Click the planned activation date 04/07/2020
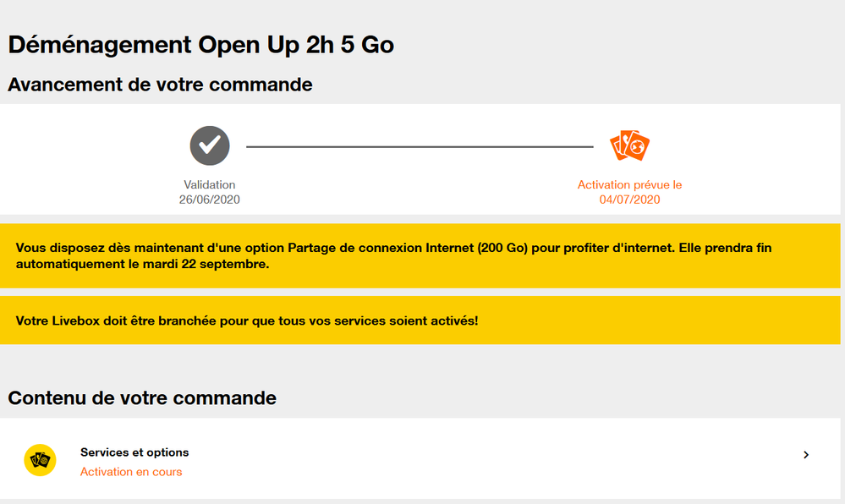This screenshot has width=845, height=504. (629, 200)
